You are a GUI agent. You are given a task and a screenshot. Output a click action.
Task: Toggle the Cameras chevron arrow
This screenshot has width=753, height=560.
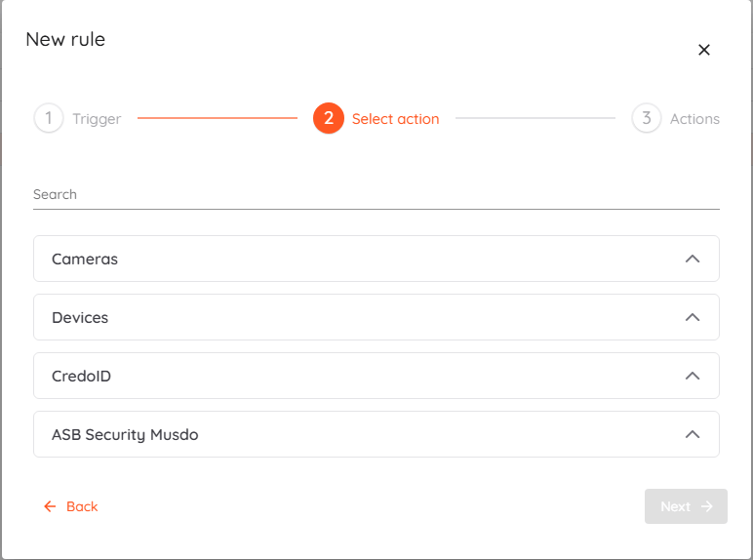click(693, 259)
